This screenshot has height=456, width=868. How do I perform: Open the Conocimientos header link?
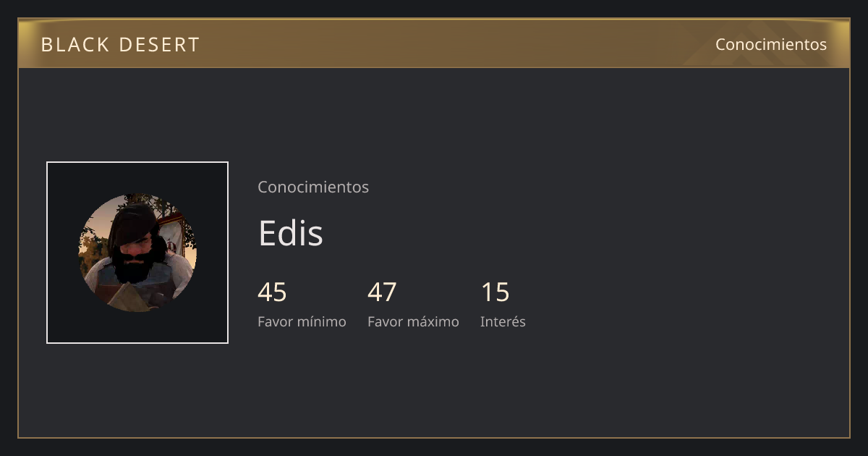771,44
